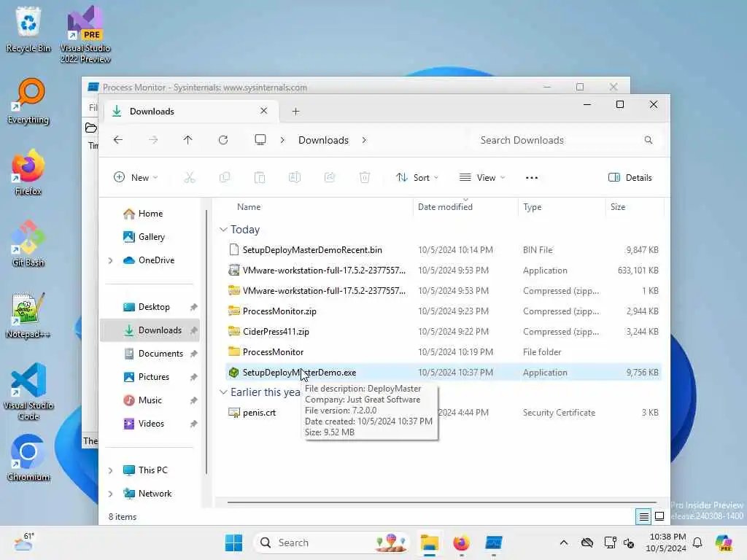Open the Everything search desktop icon
The height and width of the screenshot is (560, 747).
28,101
